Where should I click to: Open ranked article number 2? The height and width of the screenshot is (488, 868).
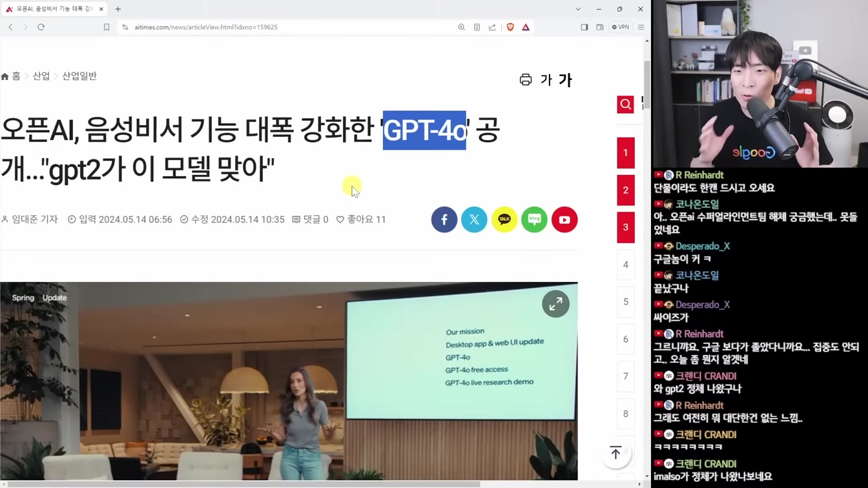[625, 190]
